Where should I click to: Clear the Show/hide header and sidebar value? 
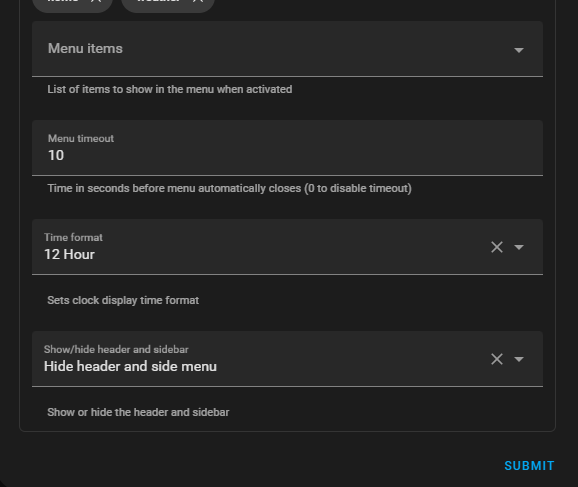(x=497, y=359)
